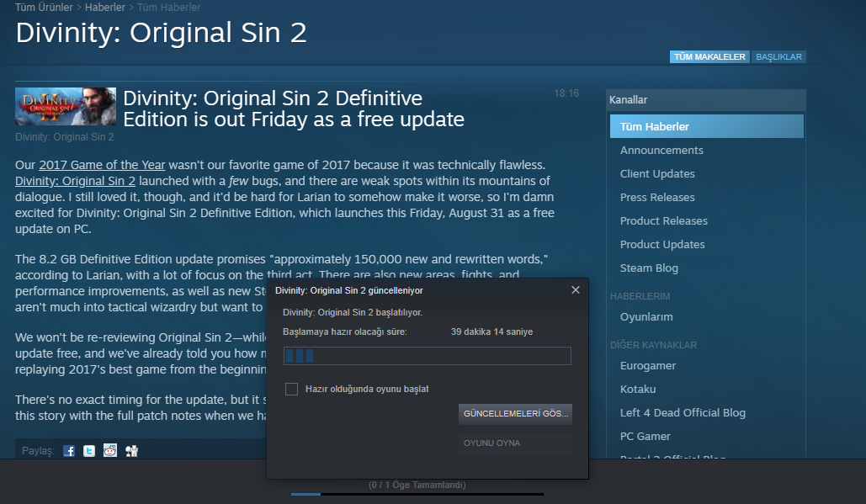This screenshot has width=866, height=504.
Task: Click the update progress bar in dialog
Action: pyautogui.click(x=427, y=356)
